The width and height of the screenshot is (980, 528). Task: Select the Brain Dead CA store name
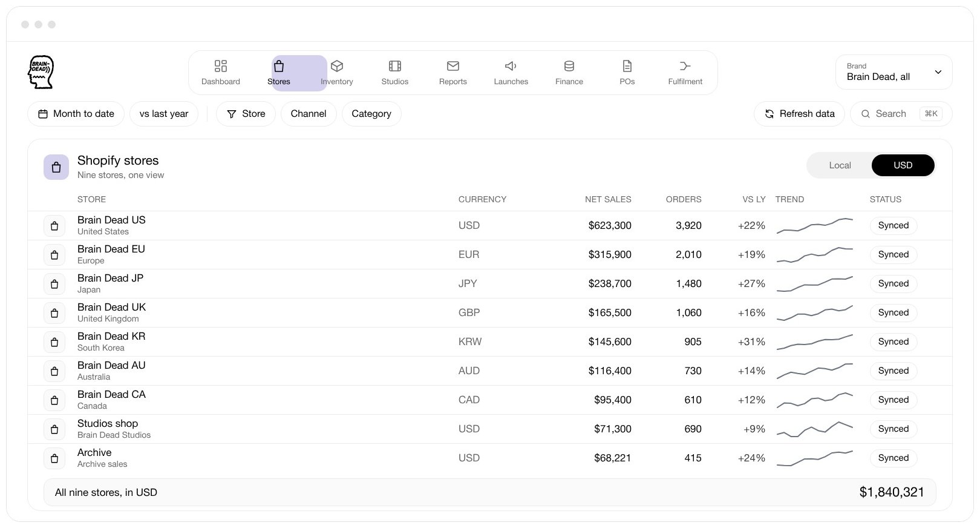click(111, 394)
